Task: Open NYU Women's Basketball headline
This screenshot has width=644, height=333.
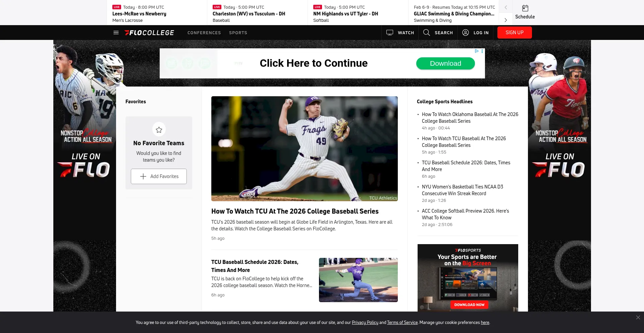Action: pos(463,190)
